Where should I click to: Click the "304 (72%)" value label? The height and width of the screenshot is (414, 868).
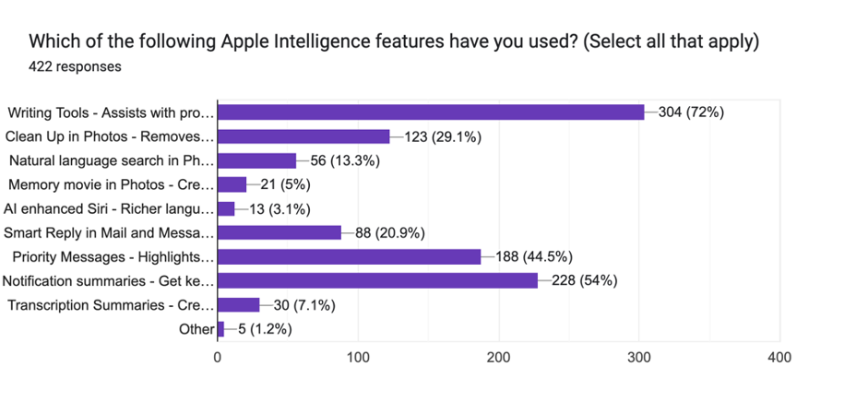pos(691,112)
